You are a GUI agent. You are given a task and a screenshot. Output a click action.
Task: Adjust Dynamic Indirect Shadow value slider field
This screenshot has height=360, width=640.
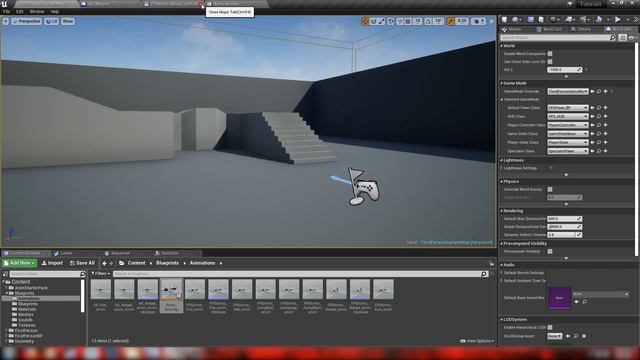click(564, 235)
